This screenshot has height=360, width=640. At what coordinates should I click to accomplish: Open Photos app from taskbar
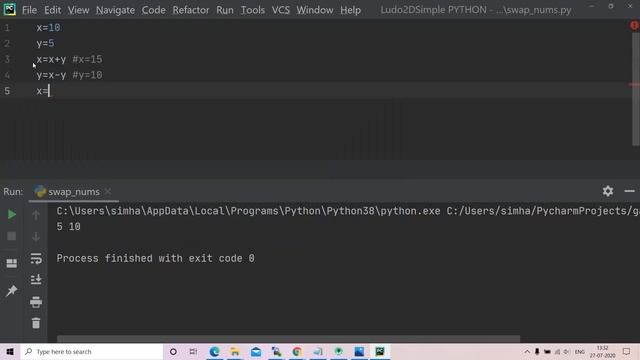coord(359,351)
